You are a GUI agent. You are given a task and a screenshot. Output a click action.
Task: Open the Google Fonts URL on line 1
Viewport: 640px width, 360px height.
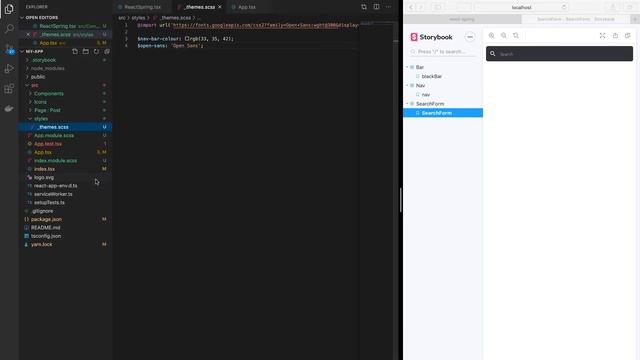tap(265, 25)
